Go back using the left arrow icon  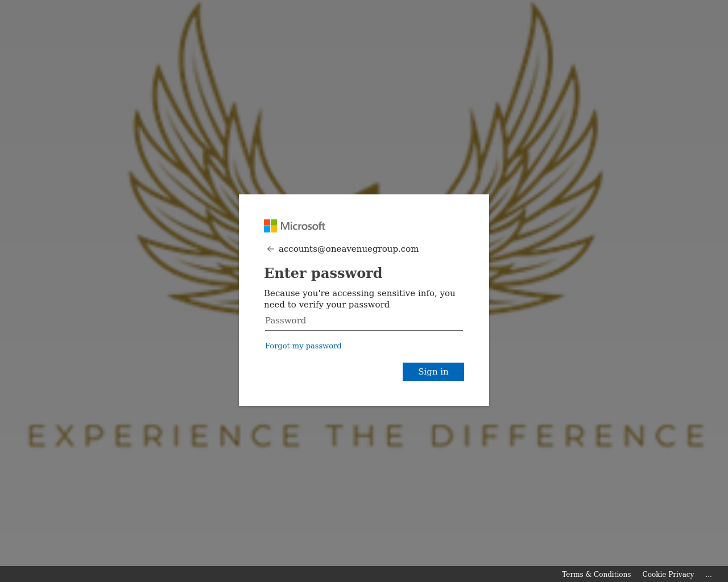(271, 249)
